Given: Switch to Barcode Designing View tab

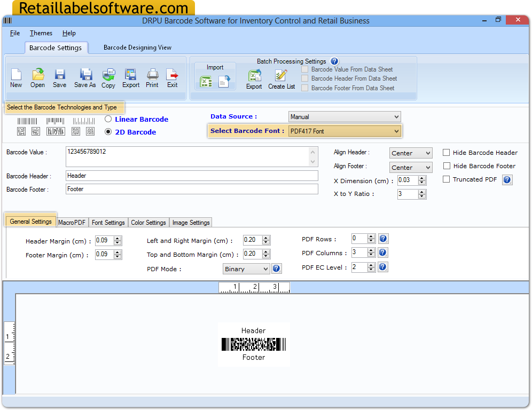Looking at the screenshot, I should coord(137,48).
